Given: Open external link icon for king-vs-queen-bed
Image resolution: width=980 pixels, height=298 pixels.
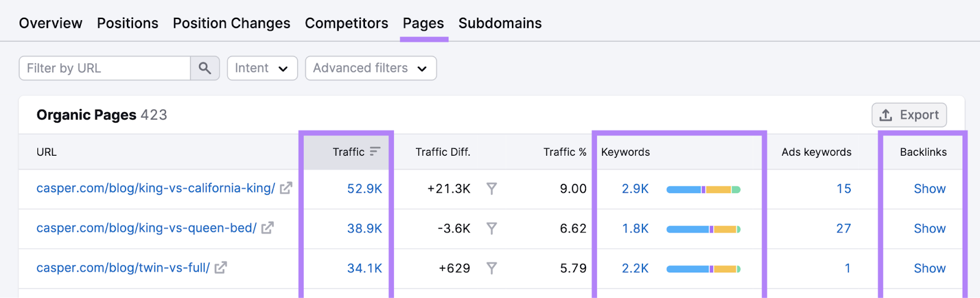Looking at the screenshot, I should pyautogui.click(x=268, y=228).
